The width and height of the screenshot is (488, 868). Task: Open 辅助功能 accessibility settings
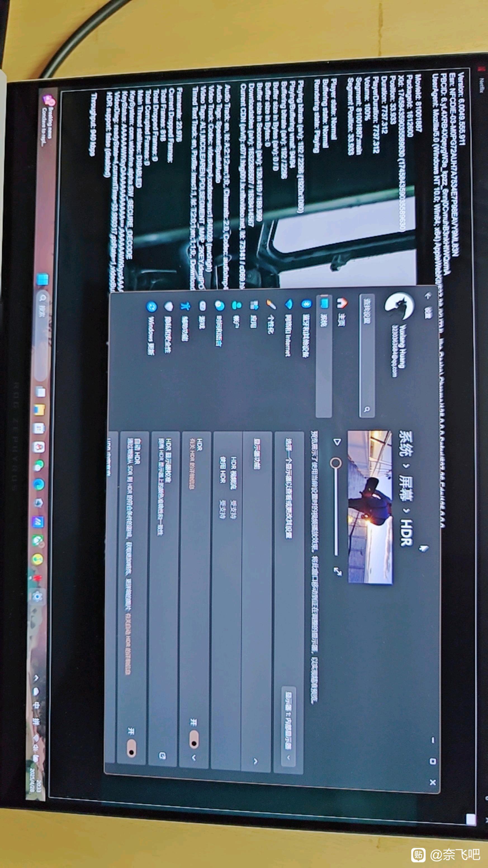click(185, 322)
